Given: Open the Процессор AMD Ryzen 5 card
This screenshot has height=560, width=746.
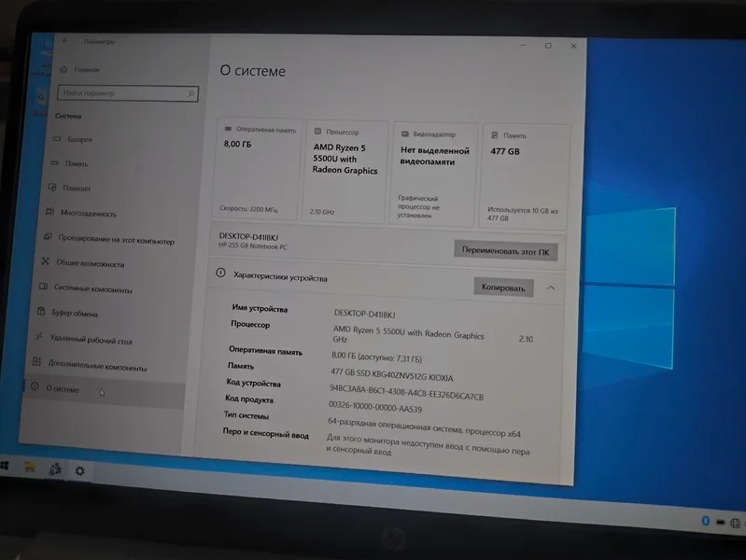Looking at the screenshot, I should [x=345, y=172].
